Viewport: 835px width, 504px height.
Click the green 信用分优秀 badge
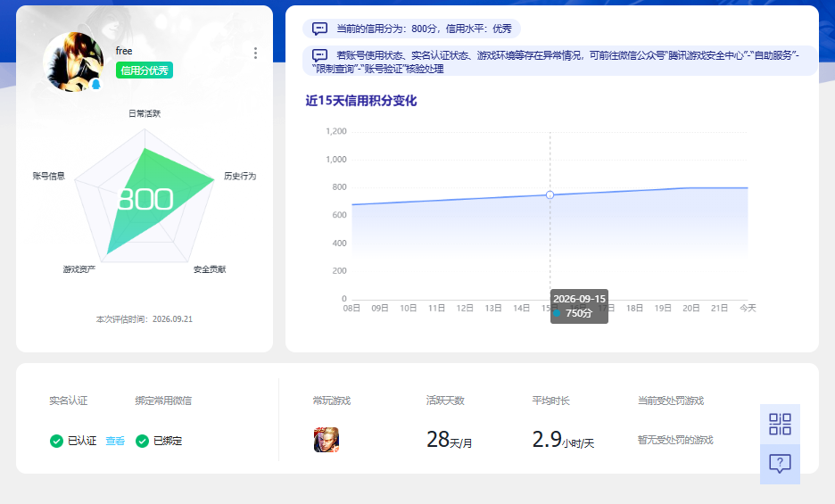click(145, 70)
